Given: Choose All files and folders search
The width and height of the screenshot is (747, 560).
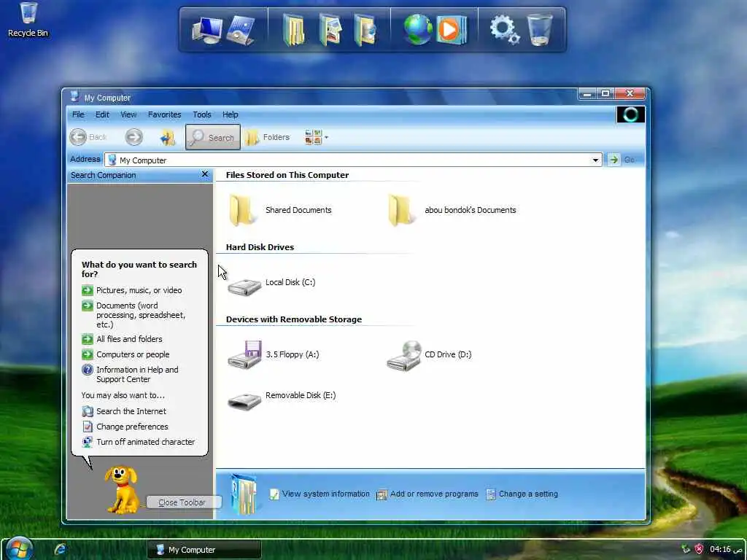Looking at the screenshot, I should [x=123, y=339].
